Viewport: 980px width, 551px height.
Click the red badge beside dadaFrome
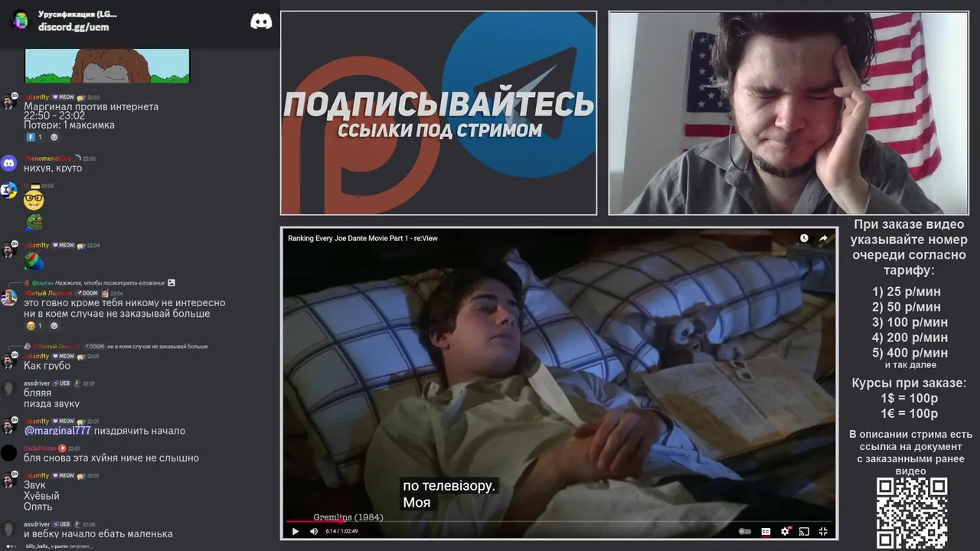click(62, 448)
